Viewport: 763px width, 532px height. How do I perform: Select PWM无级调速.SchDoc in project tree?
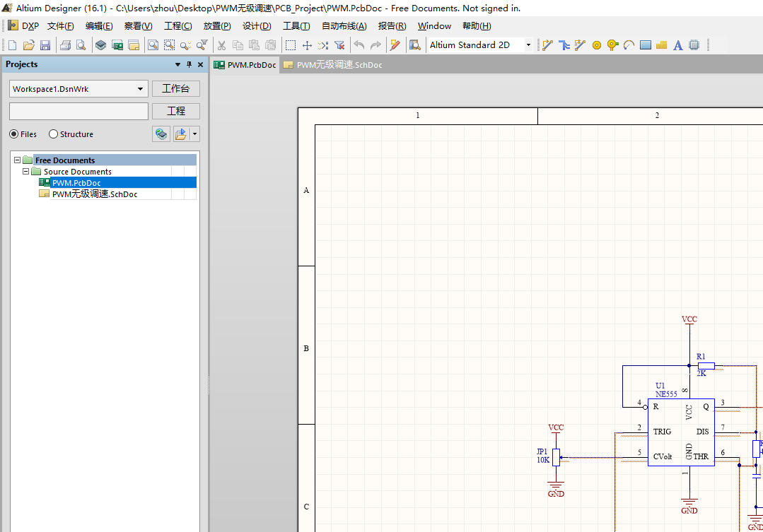click(x=95, y=194)
